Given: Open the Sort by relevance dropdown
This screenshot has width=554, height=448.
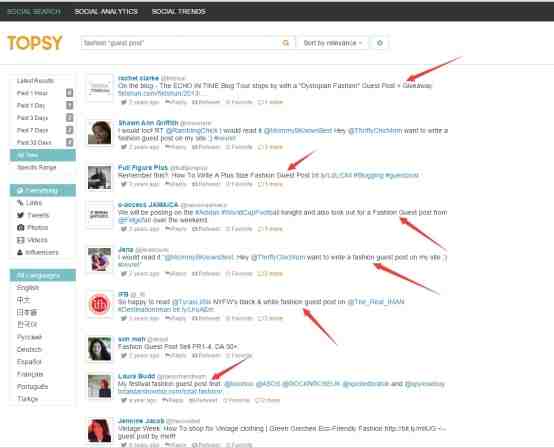Looking at the screenshot, I should [332, 43].
